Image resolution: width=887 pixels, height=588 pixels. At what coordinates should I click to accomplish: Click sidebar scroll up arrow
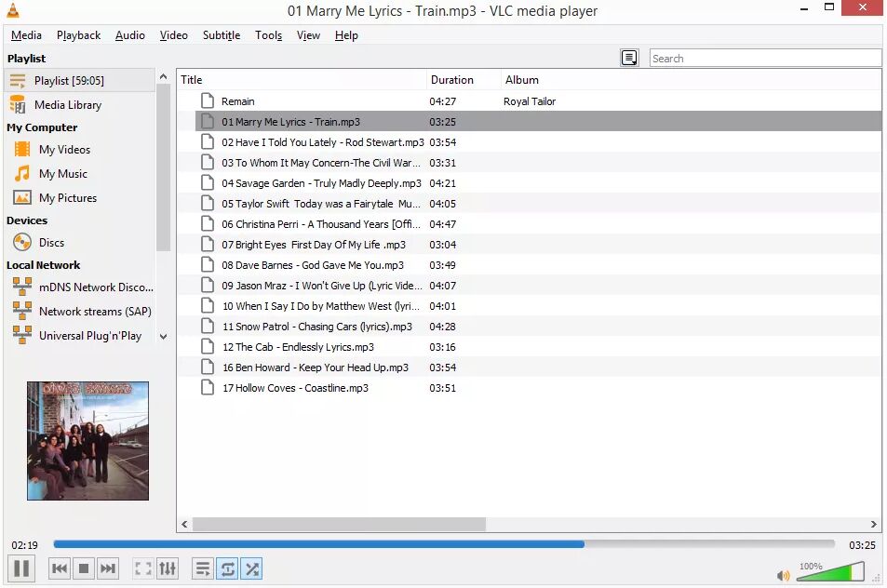[163, 76]
